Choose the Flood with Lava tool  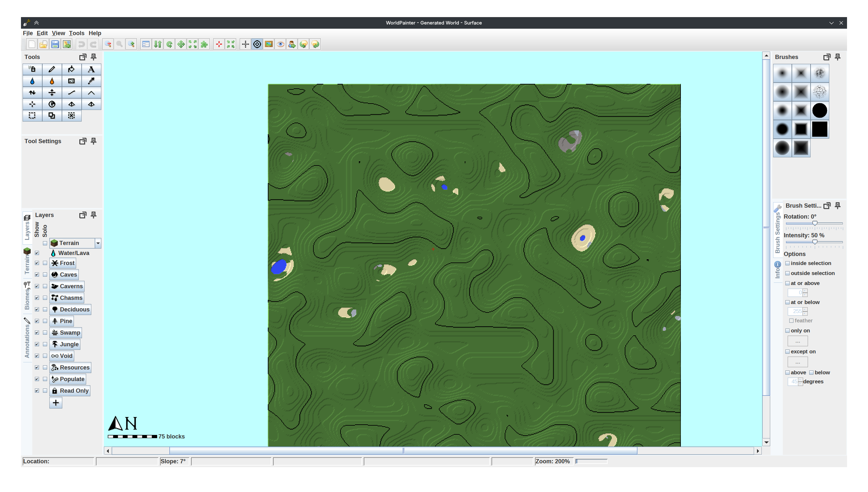coord(52,81)
